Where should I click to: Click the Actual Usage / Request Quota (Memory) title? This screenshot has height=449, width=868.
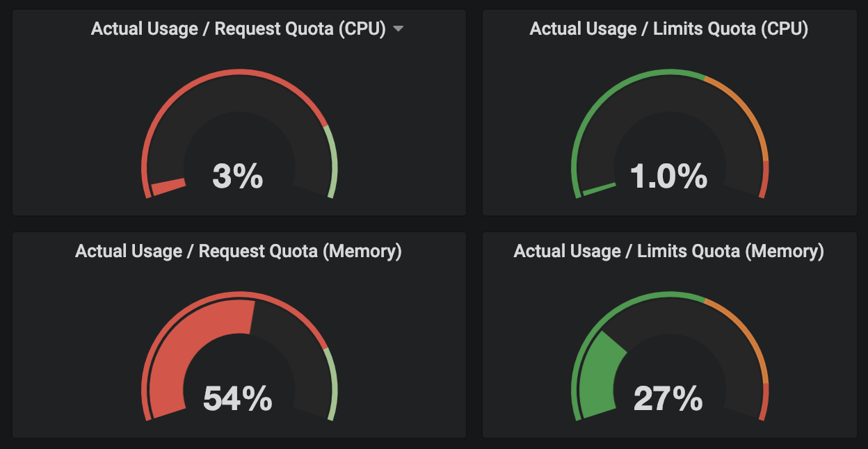tap(238, 251)
